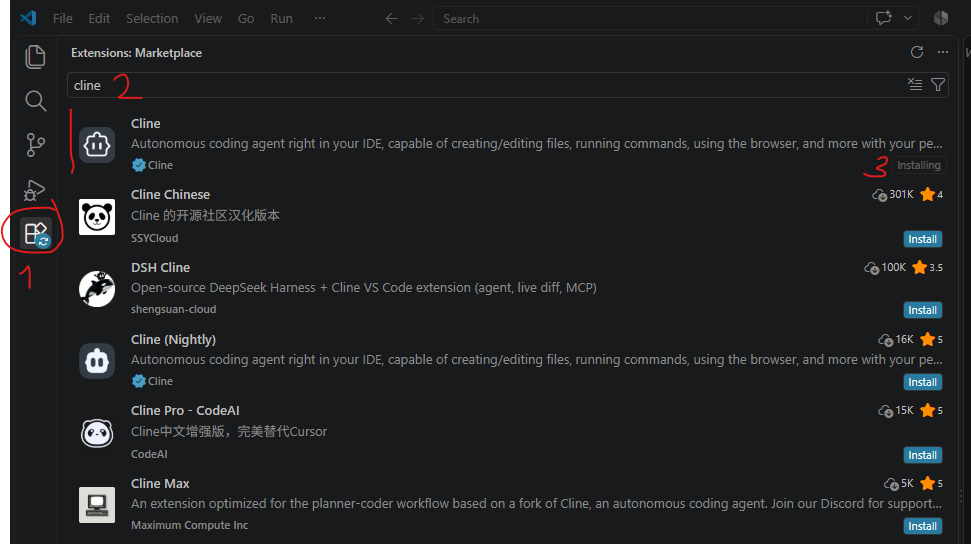This screenshot has height=544, width=971.
Task: Click the VS Code logo icon
Action: coord(28,18)
